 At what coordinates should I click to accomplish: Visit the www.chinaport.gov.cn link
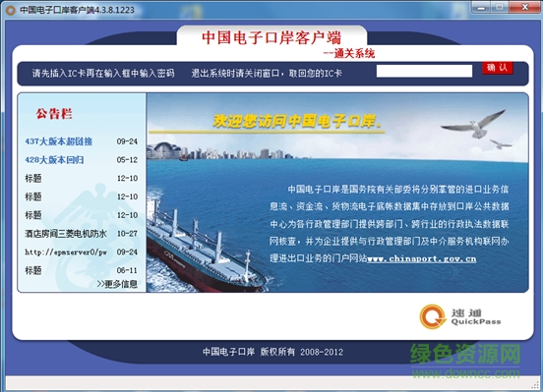coord(421,258)
